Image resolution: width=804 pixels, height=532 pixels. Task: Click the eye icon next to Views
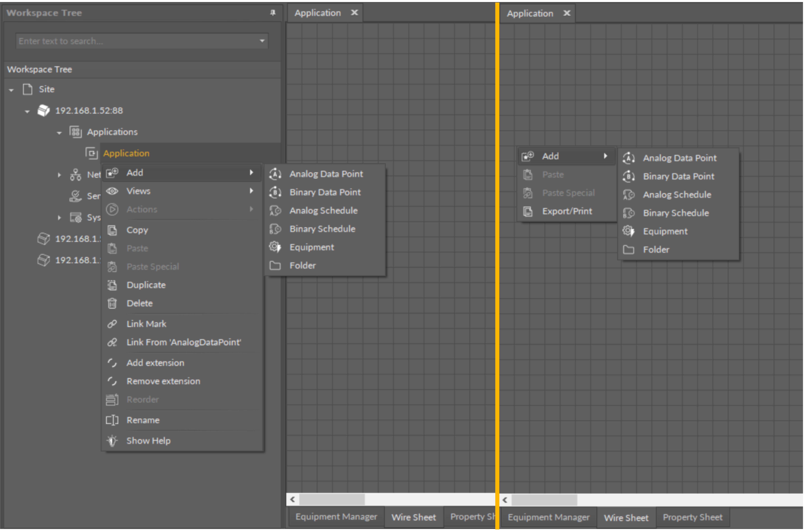(112, 191)
